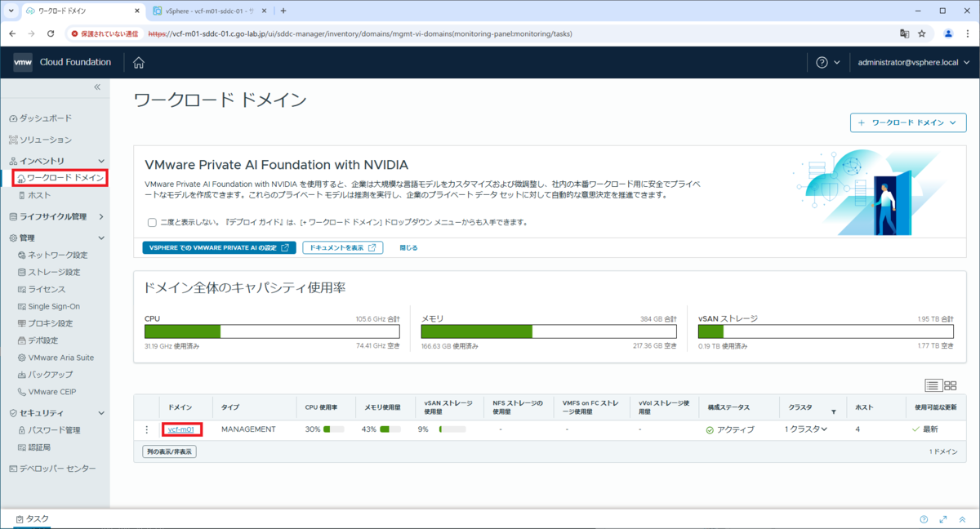Reload the page
Image resolution: width=980 pixels, height=529 pixels.
51,33
